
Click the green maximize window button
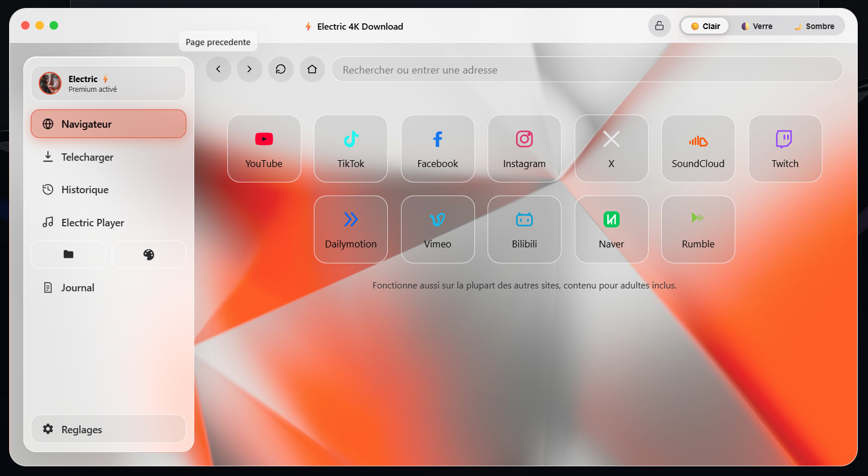tap(54, 25)
